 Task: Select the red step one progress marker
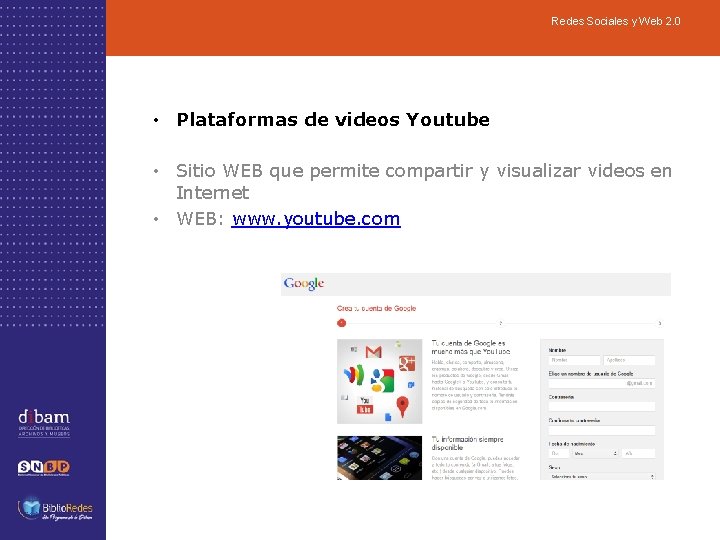tap(341, 323)
